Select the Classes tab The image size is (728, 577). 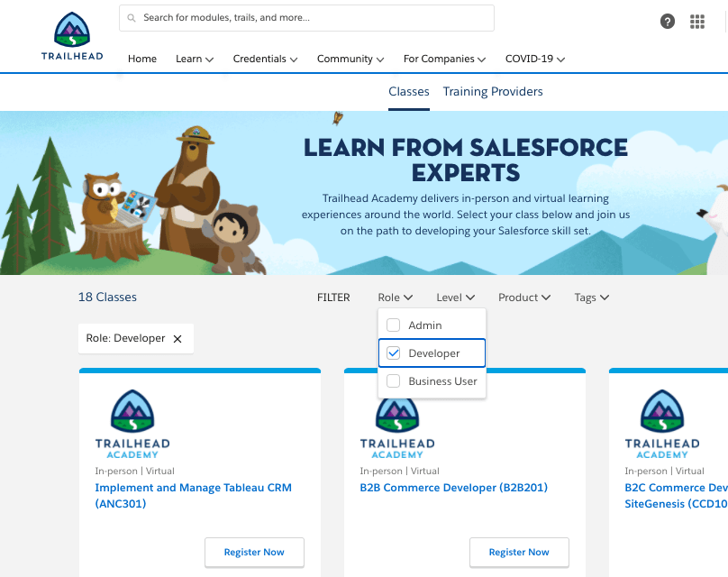[408, 92]
